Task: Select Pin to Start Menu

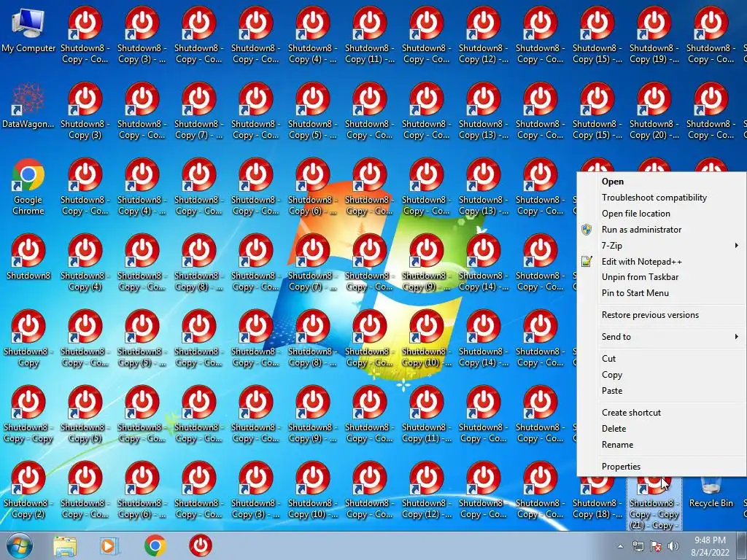Action: point(661,293)
